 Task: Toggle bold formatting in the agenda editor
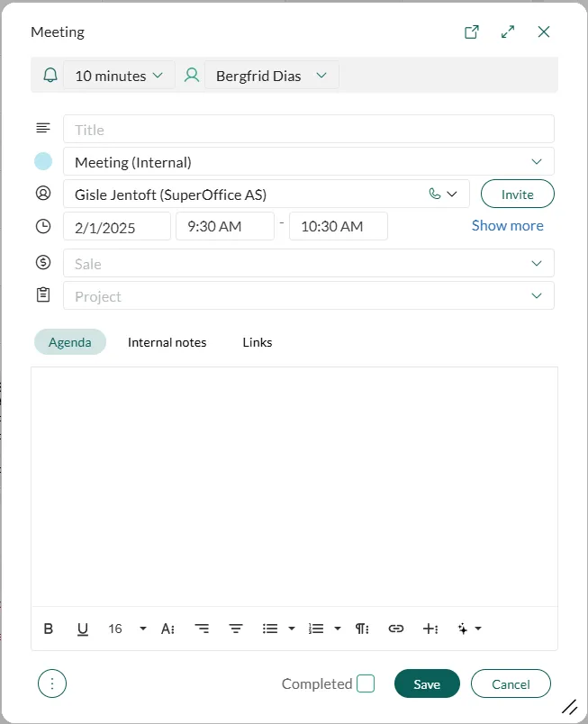(x=49, y=629)
